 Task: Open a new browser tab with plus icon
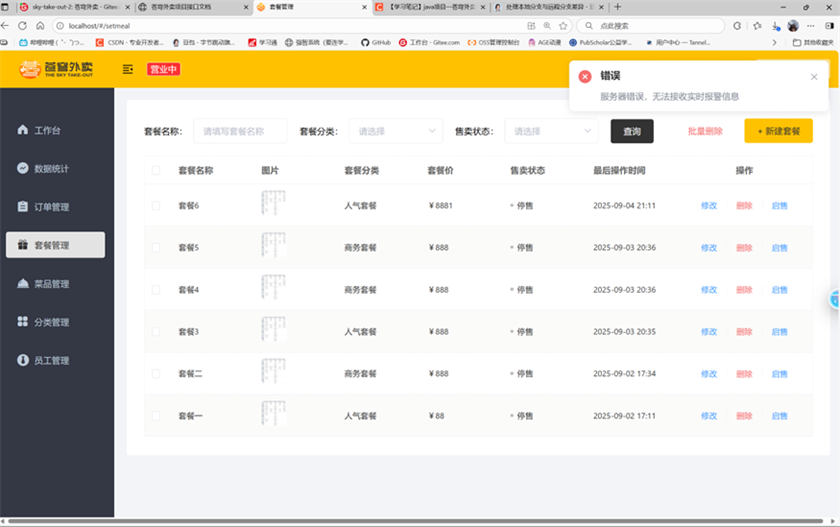click(618, 7)
